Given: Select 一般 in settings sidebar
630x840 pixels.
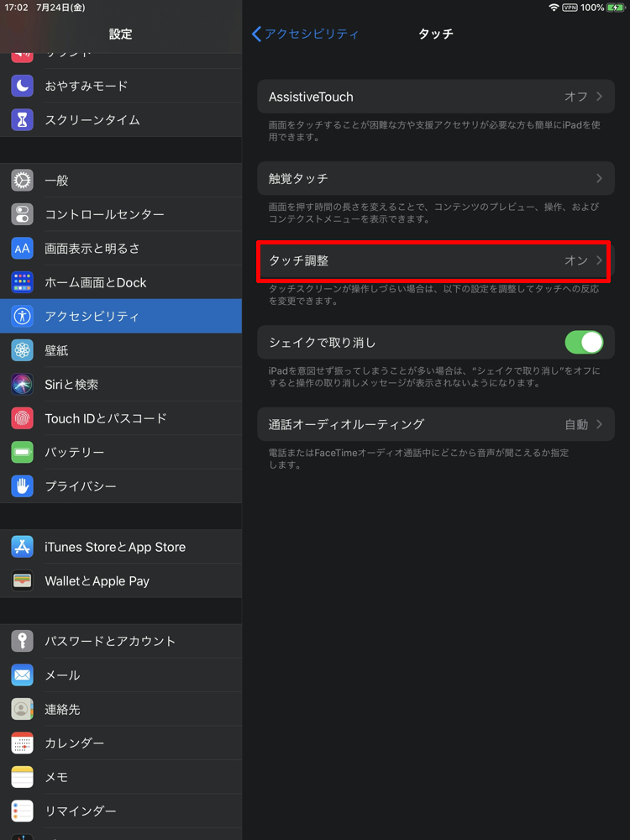Looking at the screenshot, I should pos(120,181).
